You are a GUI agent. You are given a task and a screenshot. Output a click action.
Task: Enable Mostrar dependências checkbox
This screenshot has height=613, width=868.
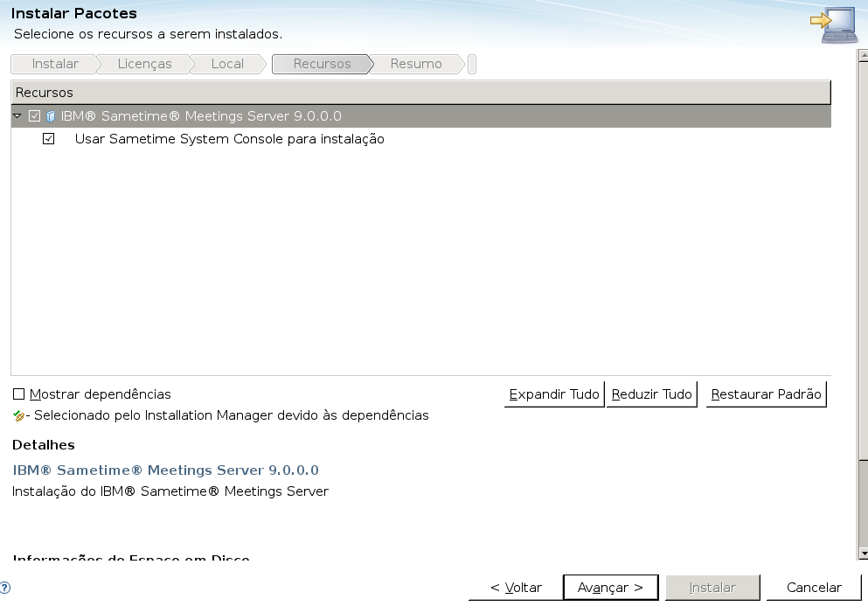[19, 394]
